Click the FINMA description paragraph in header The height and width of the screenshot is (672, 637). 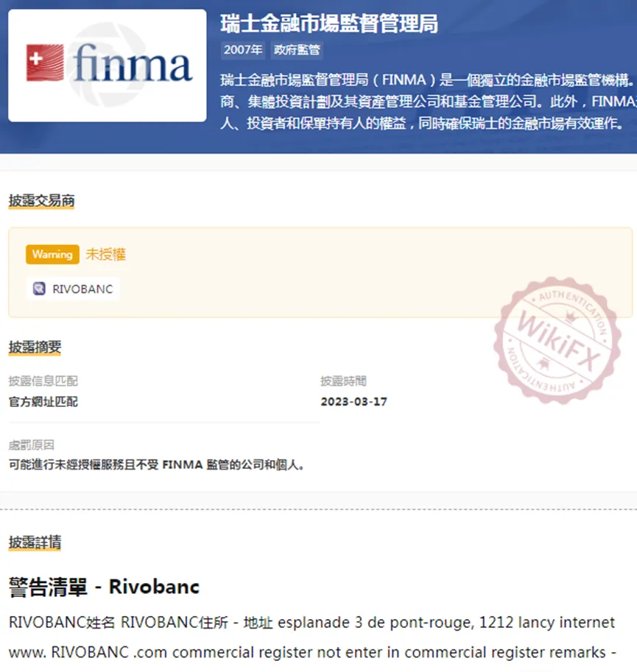428,102
